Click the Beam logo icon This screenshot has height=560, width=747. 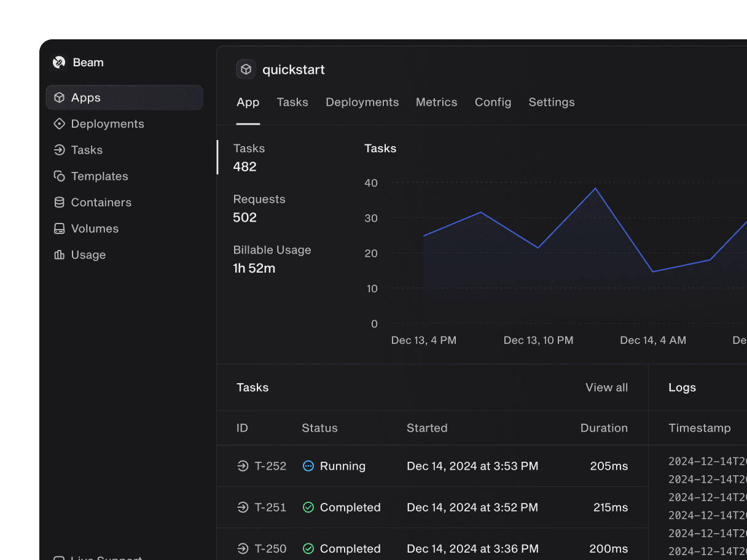tap(59, 62)
